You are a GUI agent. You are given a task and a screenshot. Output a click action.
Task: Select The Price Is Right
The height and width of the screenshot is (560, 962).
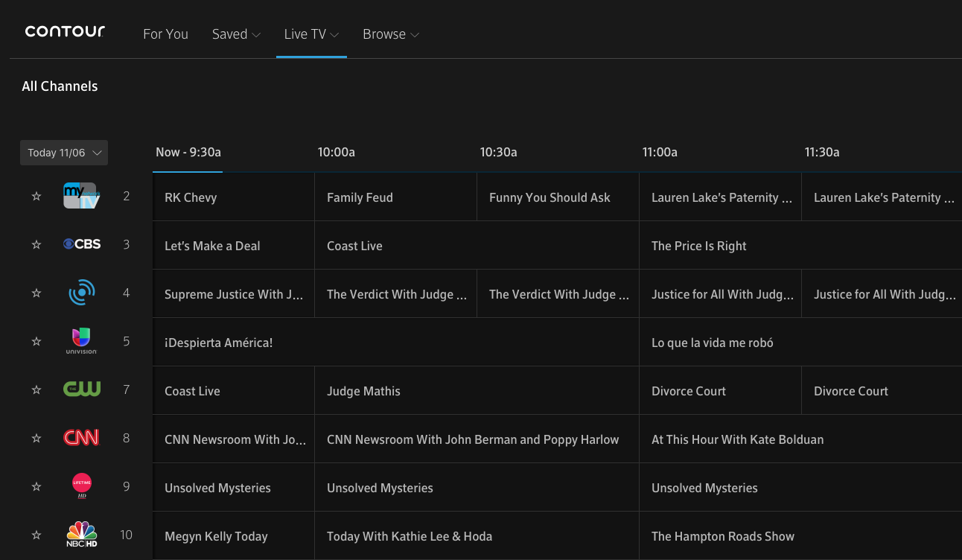[x=801, y=246]
